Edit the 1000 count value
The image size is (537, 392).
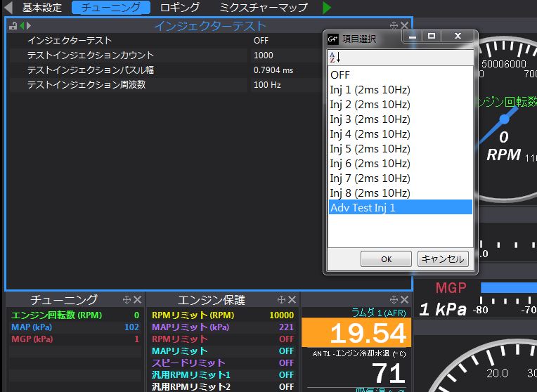[264, 55]
